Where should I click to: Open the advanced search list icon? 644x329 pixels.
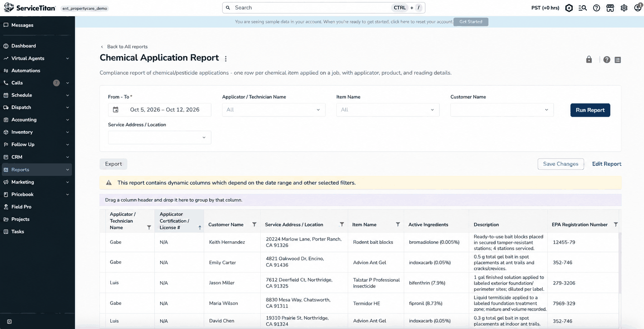tap(582, 8)
